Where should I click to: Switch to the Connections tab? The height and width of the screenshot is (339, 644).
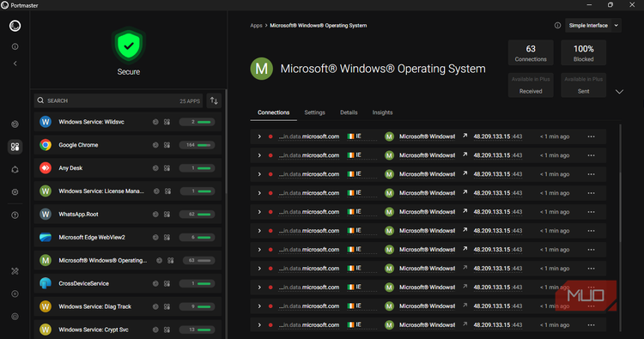click(274, 112)
